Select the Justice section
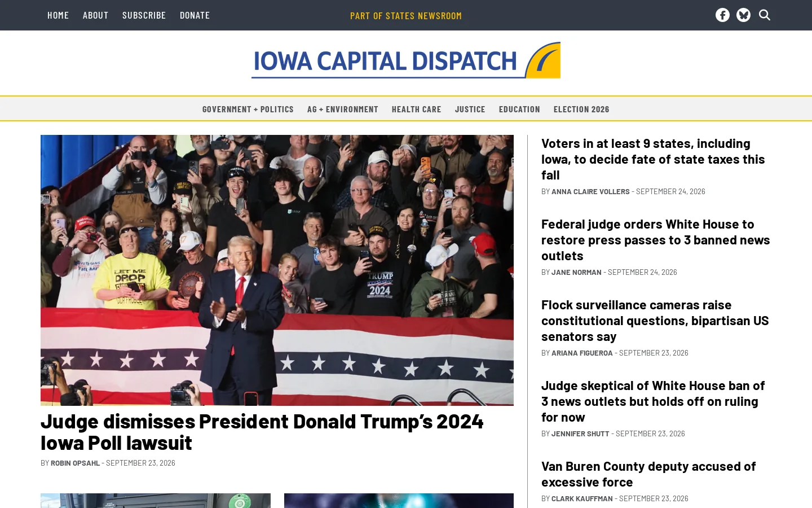812x508 pixels. pyautogui.click(x=470, y=109)
